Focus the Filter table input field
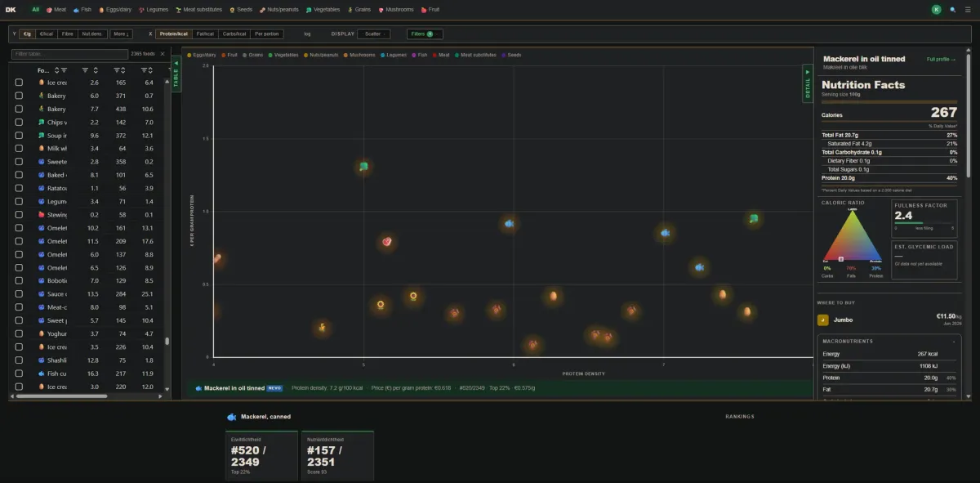 [x=69, y=54]
